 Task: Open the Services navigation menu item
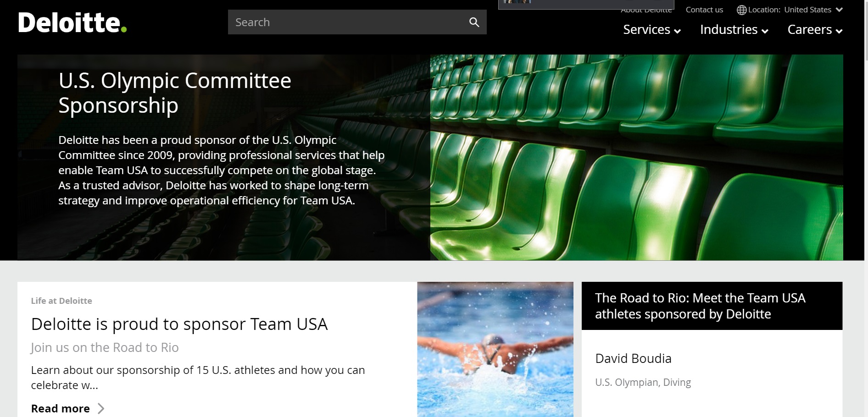pos(646,30)
